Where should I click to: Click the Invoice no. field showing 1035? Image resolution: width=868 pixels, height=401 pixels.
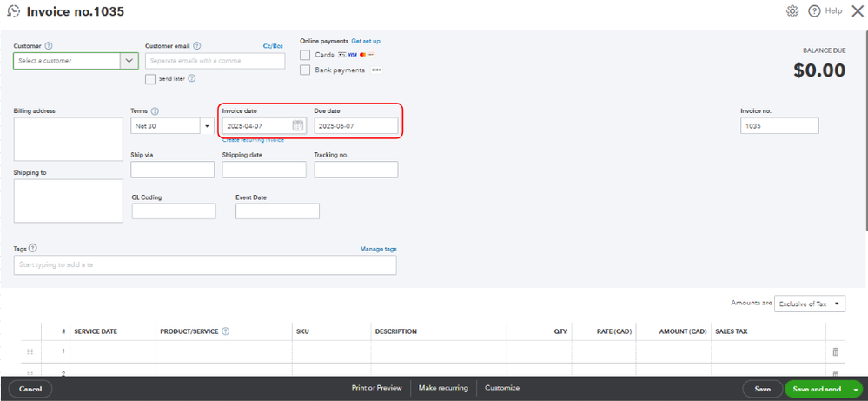tap(779, 126)
